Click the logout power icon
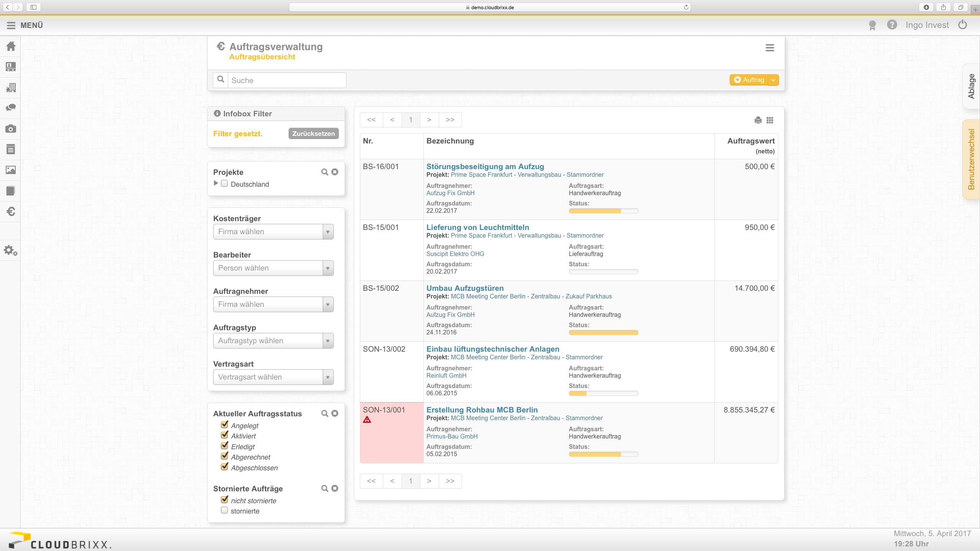The image size is (980, 551). [x=962, y=25]
